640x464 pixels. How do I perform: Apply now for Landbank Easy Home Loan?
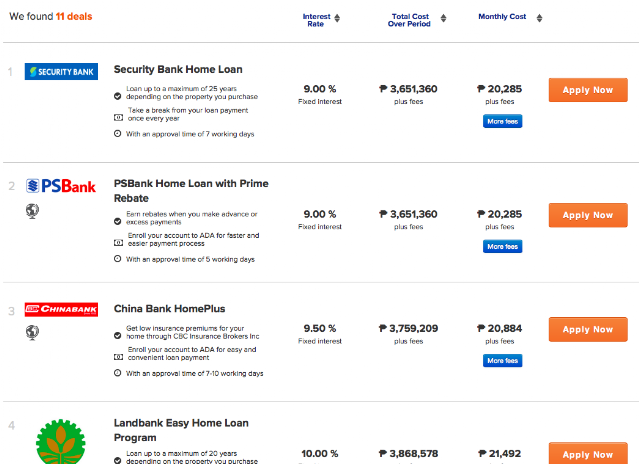click(588, 453)
